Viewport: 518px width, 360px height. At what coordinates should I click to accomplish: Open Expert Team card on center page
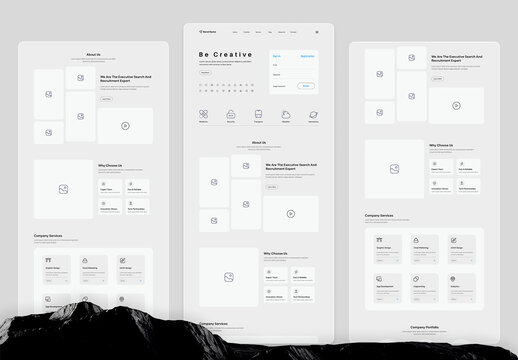click(276, 275)
